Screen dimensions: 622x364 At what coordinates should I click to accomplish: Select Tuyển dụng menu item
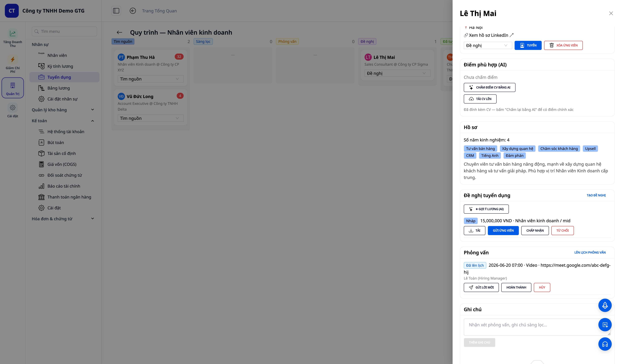(64, 77)
